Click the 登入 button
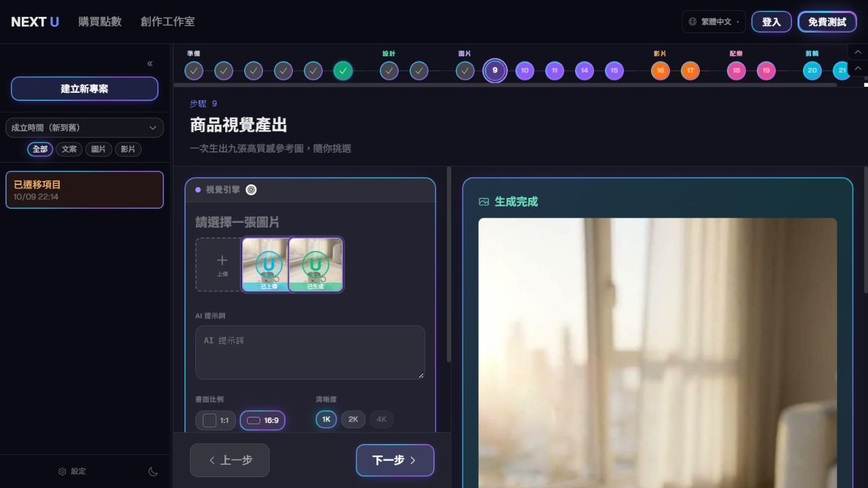The height and width of the screenshot is (488, 868). click(772, 22)
